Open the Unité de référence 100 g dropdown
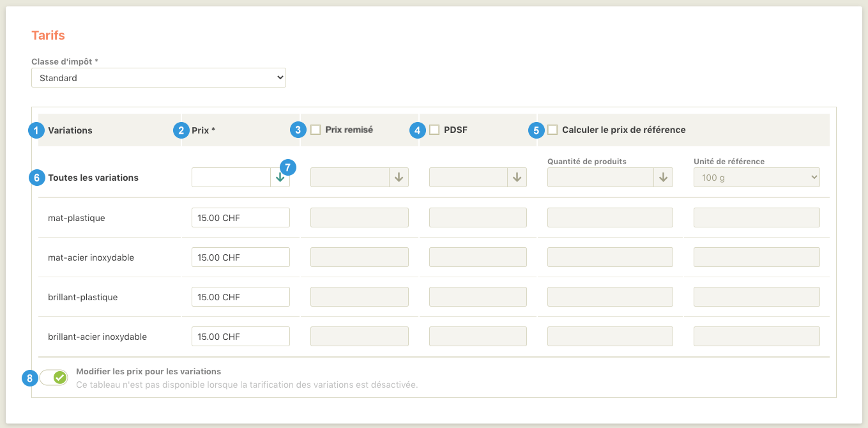 click(757, 178)
